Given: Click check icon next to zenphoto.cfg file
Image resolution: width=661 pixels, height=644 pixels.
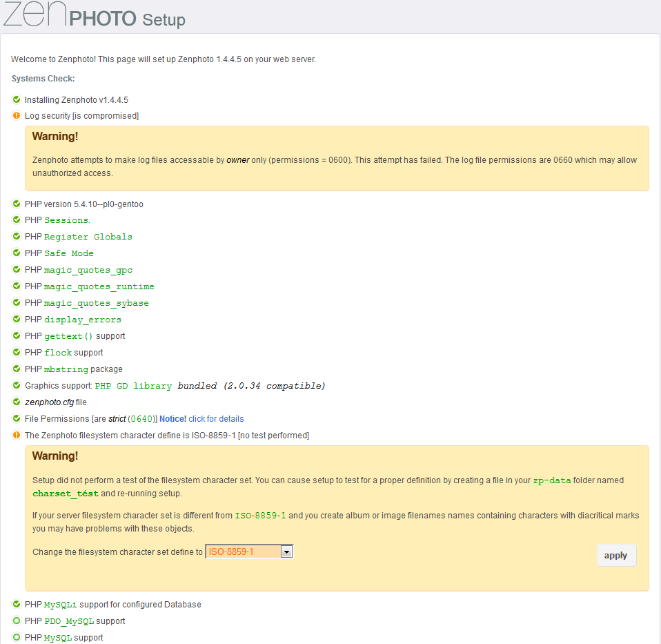Looking at the screenshot, I should click(17, 402).
